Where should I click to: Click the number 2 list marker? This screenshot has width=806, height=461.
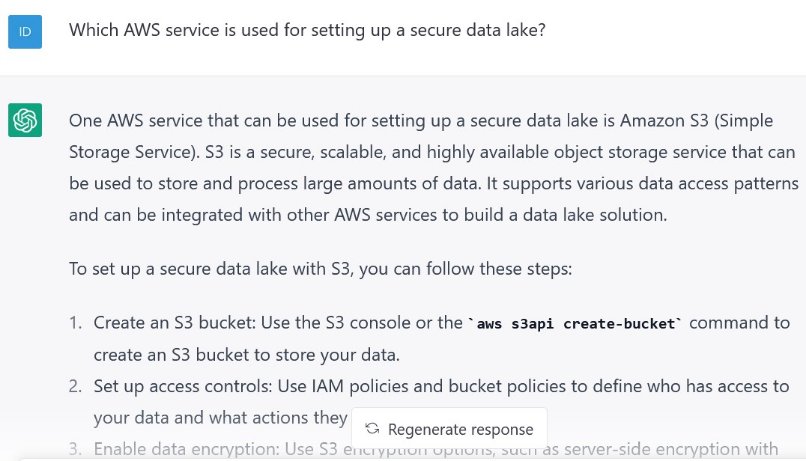click(75, 387)
